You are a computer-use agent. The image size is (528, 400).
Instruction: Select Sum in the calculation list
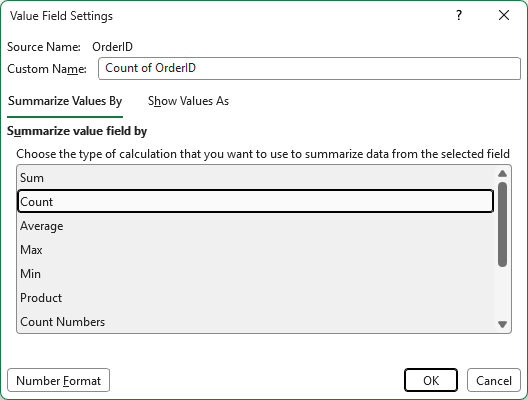[255, 178]
